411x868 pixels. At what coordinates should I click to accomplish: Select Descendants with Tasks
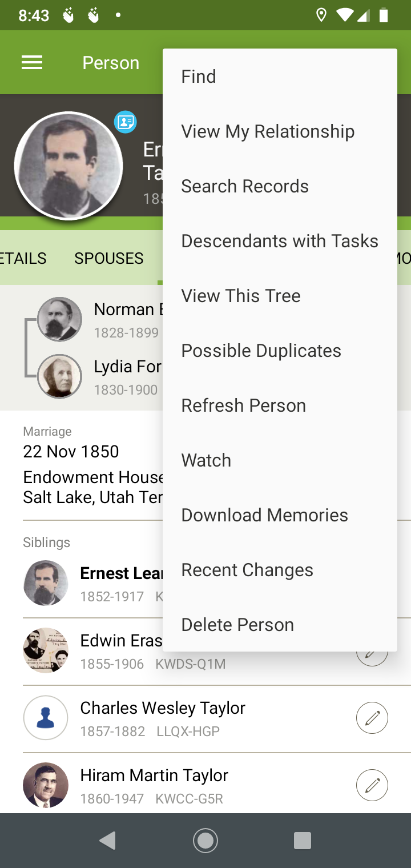pos(280,241)
